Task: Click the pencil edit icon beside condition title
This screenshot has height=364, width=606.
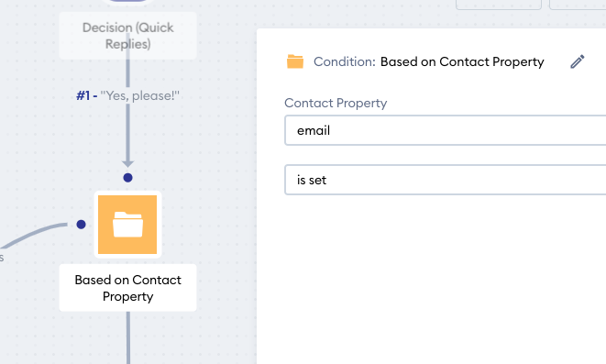Action: pyautogui.click(x=578, y=61)
